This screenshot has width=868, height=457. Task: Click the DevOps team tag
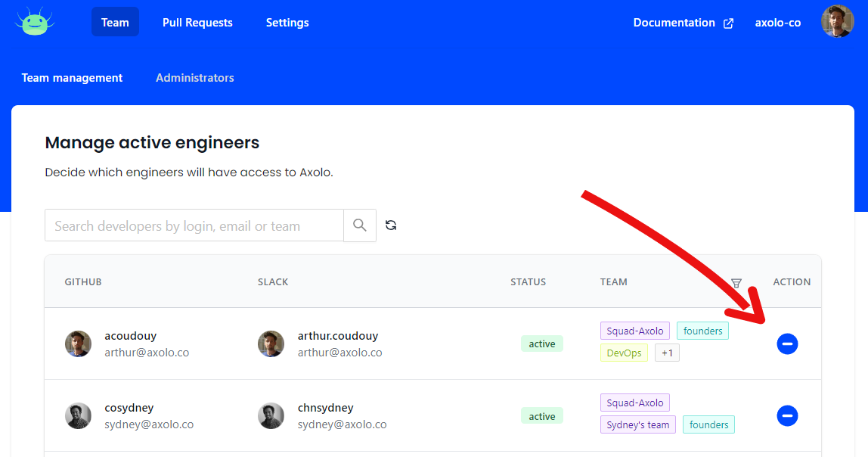coord(624,353)
